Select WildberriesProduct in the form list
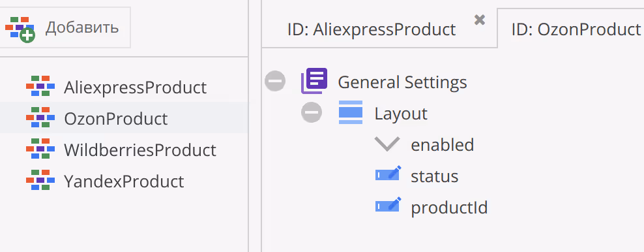 click(140, 150)
